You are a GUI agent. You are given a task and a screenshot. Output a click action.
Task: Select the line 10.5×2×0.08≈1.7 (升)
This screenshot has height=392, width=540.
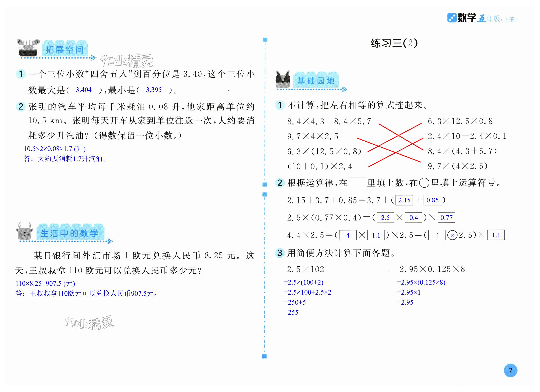pos(55,149)
